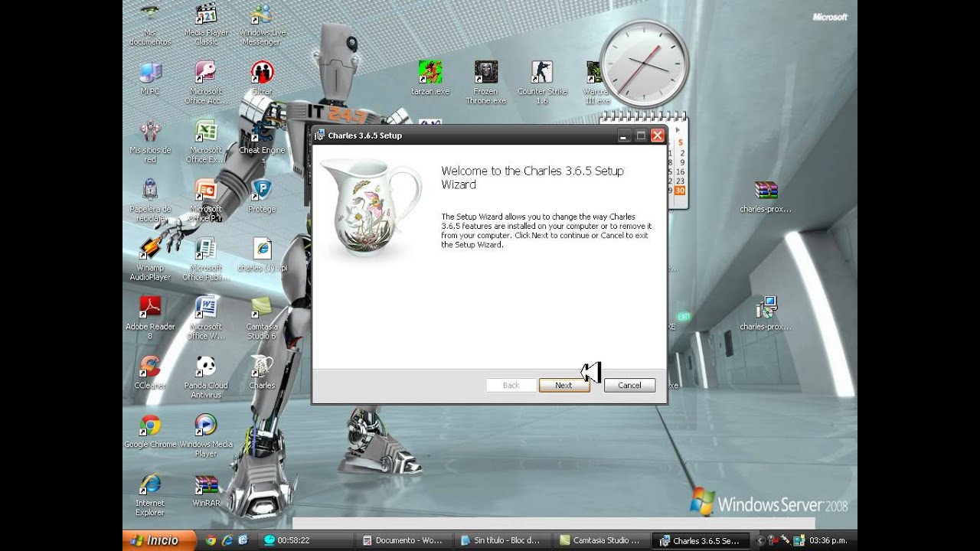Click the Charles 3.6.5 Setup taskbar item
980x551 pixels.
[x=701, y=540]
